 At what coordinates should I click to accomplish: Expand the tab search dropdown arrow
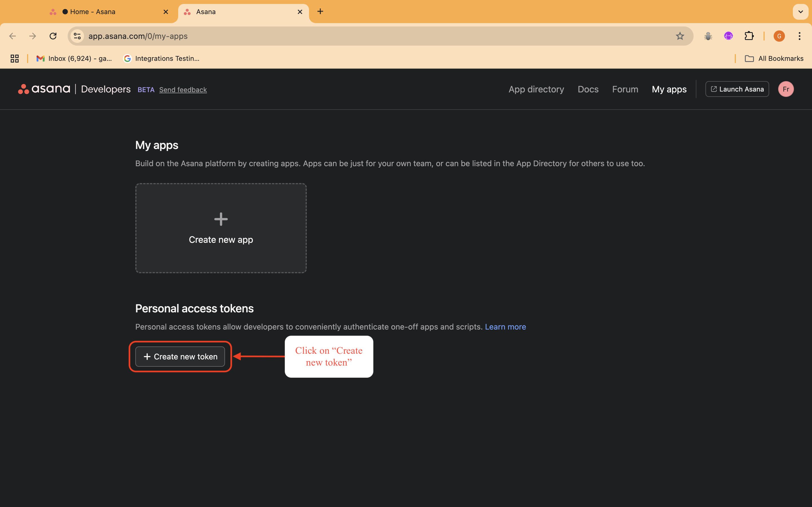[800, 12]
